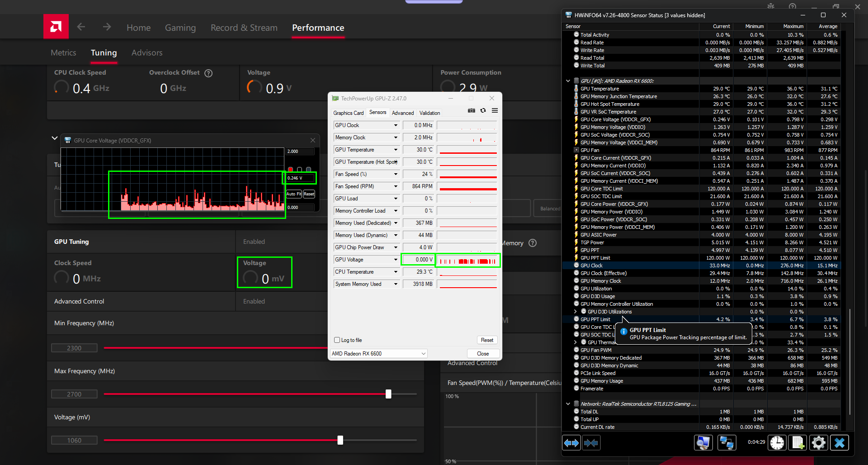The height and width of the screenshot is (465, 868).
Task: Close the GPU Core Voltage graph window
Action: pyautogui.click(x=313, y=140)
